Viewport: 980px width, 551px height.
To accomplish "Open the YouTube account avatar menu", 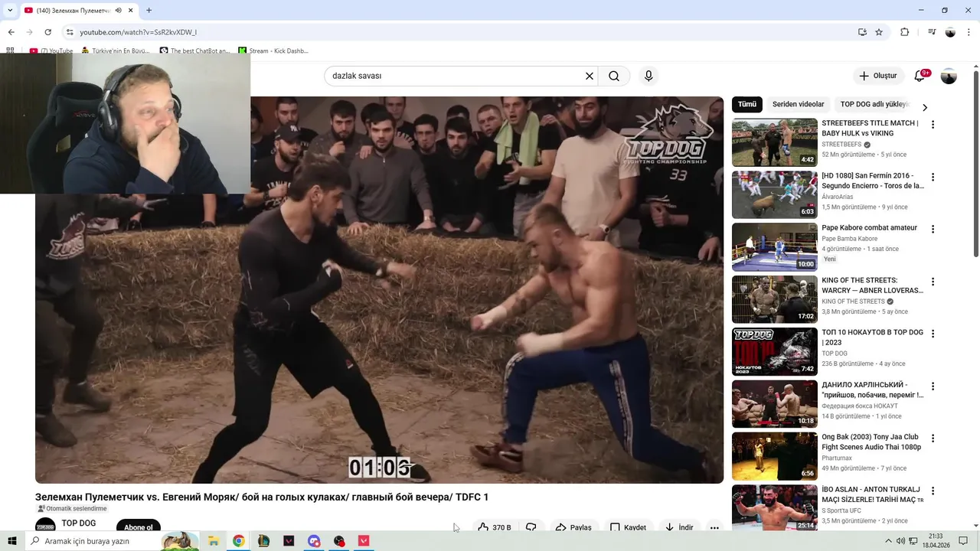I will pyautogui.click(x=949, y=76).
